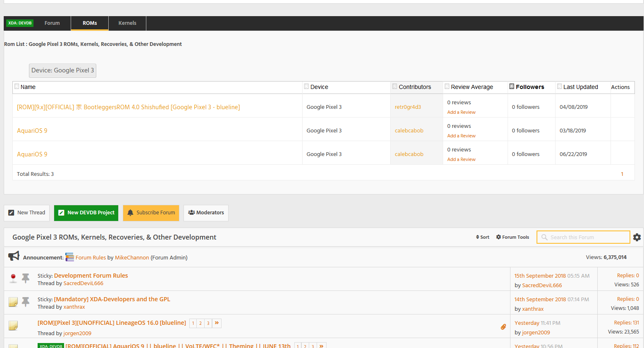
Task: Open MikeChannon's profile
Action: [x=132, y=257]
